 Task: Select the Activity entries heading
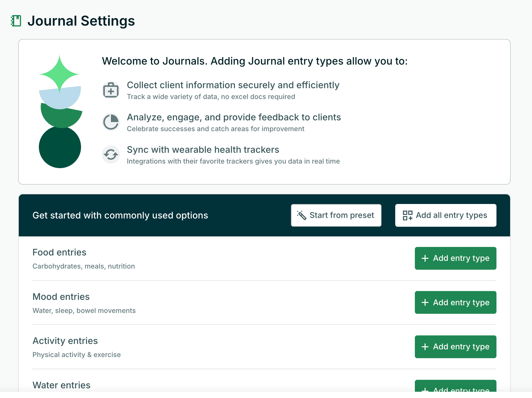point(65,341)
